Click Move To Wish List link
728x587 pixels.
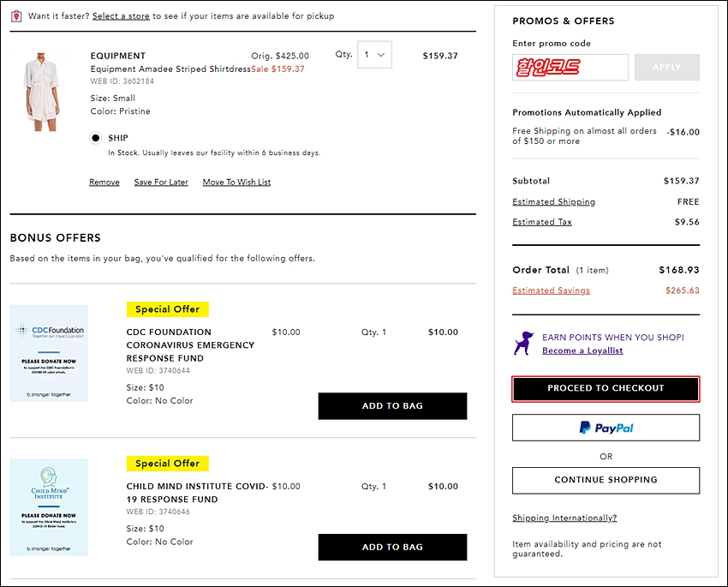click(236, 182)
